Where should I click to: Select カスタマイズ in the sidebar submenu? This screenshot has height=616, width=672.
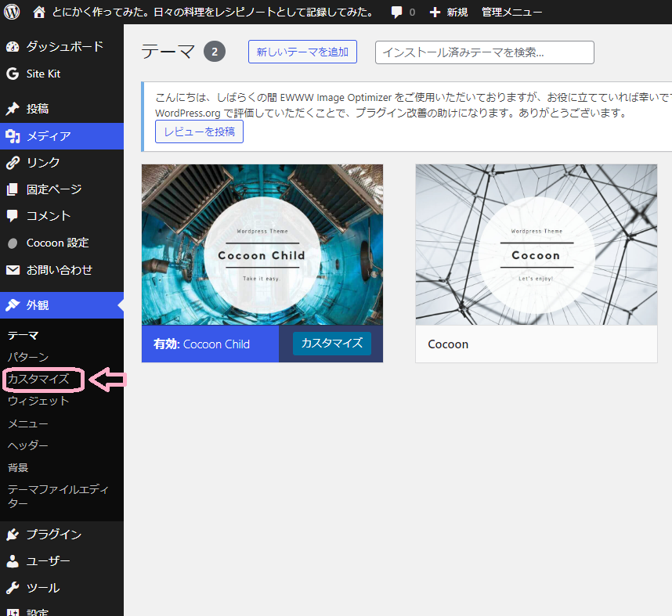pyautogui.click(x=38, y=380)
